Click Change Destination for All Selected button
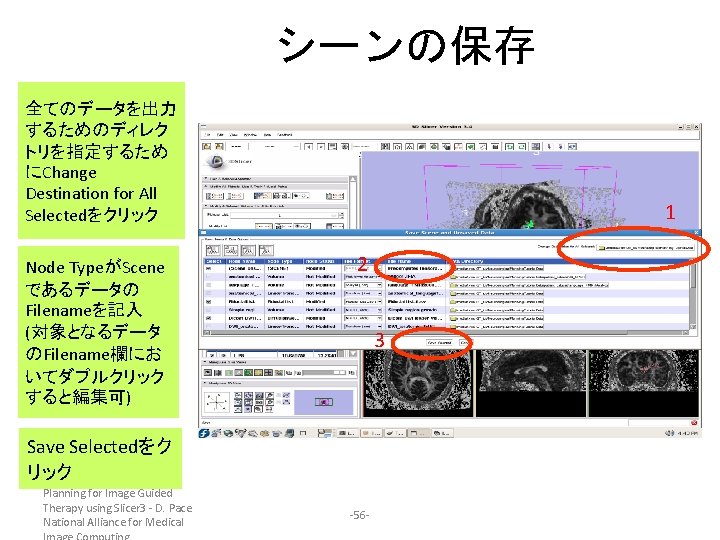 (x=647, y=248)
